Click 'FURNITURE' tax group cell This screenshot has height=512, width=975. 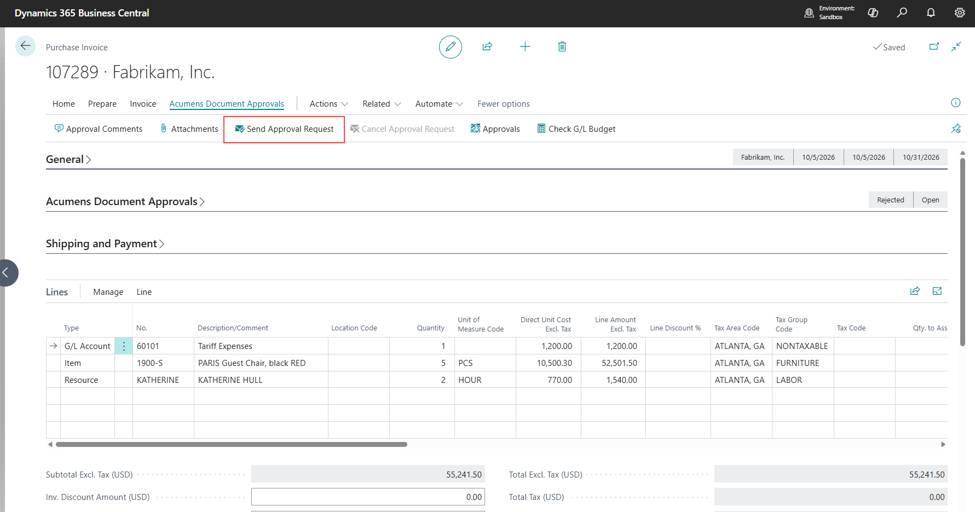pos(802,363)
